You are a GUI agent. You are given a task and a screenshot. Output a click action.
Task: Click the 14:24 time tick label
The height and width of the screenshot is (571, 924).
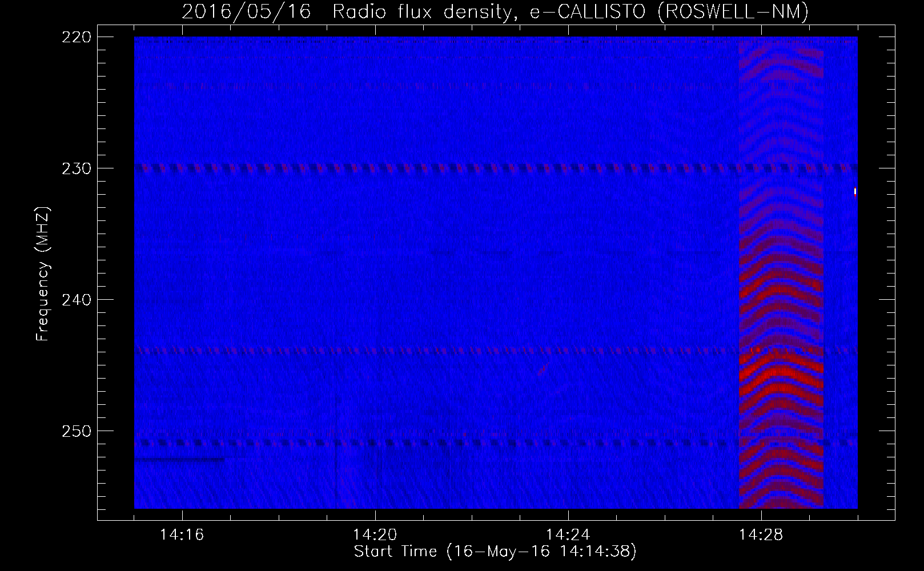[568, 535]
